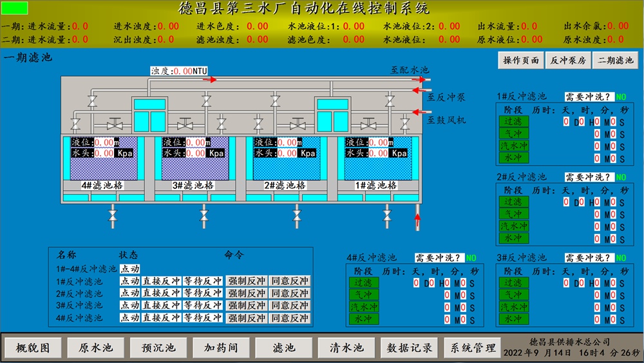Image resolution: width=644 pixels, height=363 pixels.
Task: Click the handwheel valve above 3#滤池格
Action: click(186, 123)
